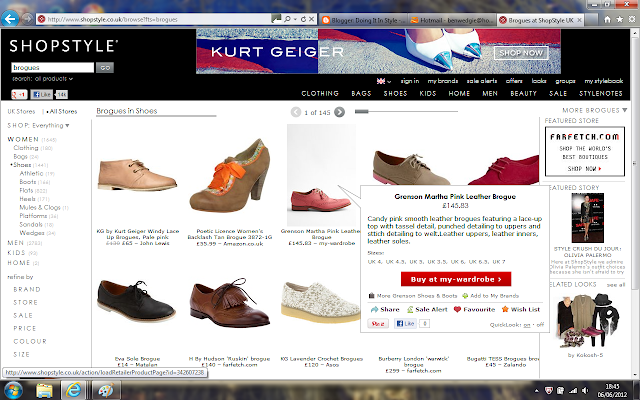Click the results page slider handle
640x400 pixels.
point(362,111)
